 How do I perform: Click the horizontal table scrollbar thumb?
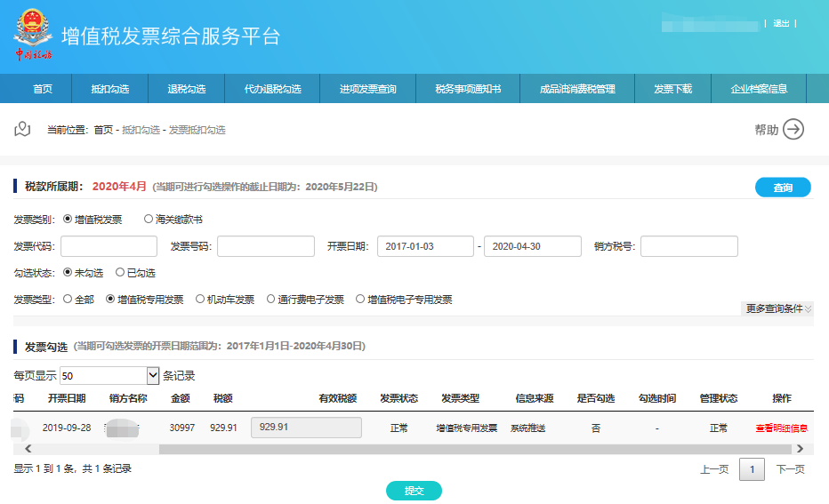[475, 449]
